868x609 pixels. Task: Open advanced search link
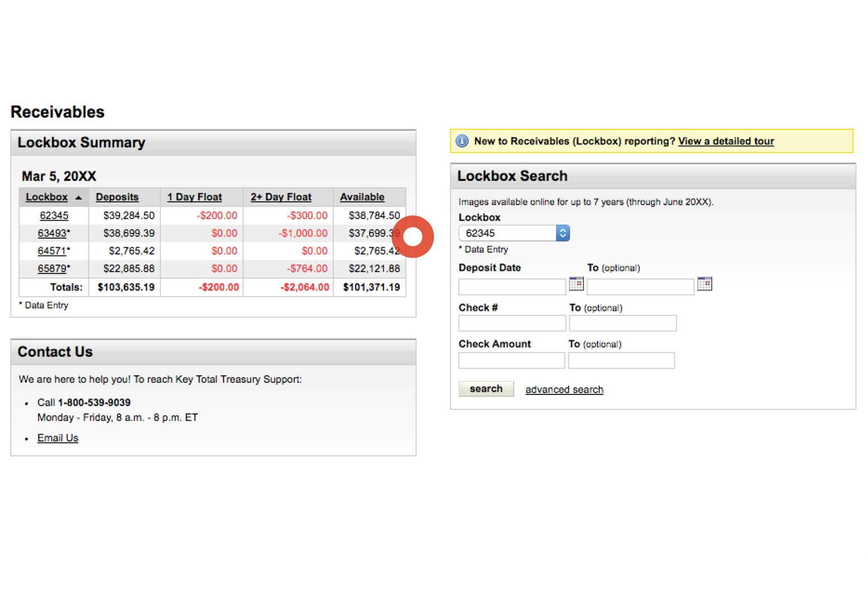pos(564,389)
